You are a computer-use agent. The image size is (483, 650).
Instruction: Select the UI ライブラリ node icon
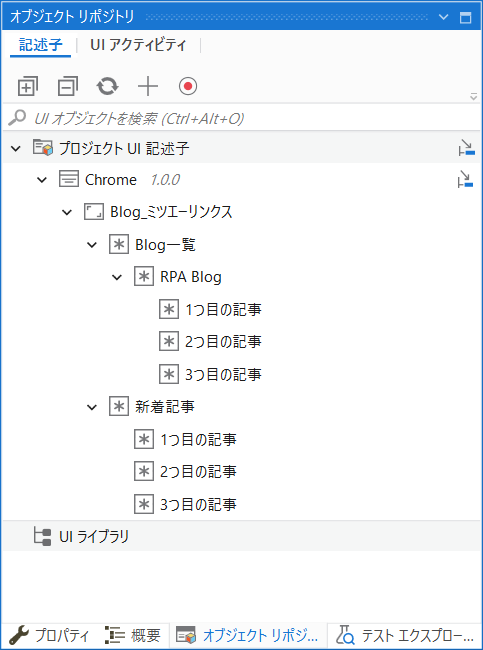pyautogui.click(x=42, y=537)
